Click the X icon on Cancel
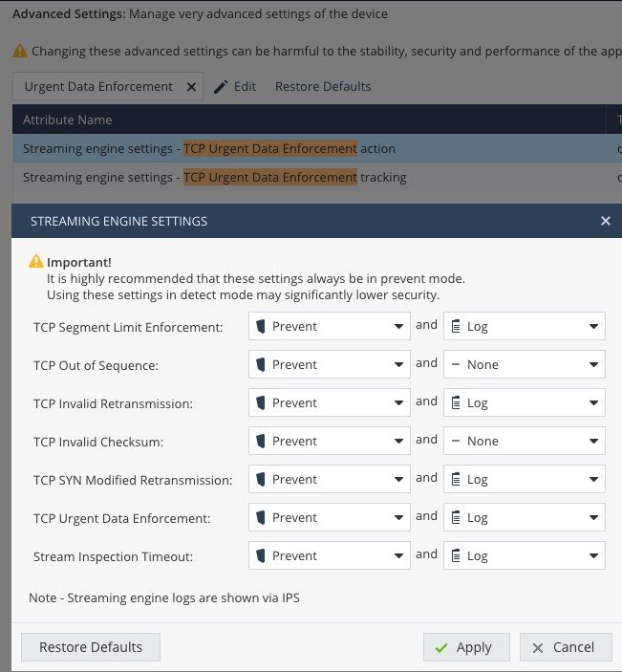622x672 pixels. pos(538,648)
